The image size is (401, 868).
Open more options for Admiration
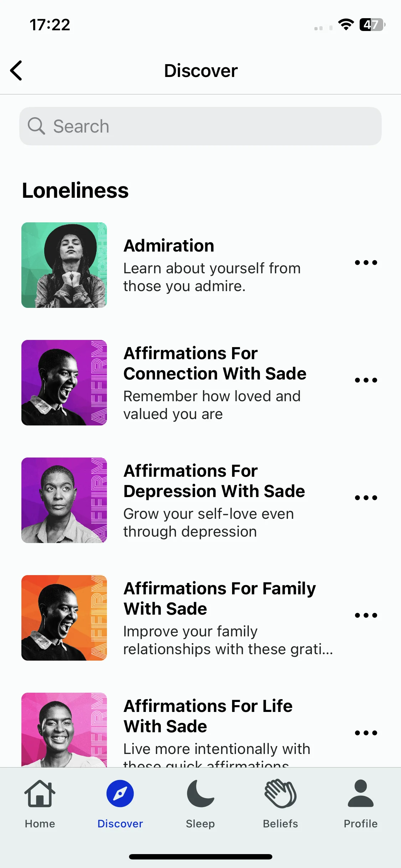click(366, 263)
